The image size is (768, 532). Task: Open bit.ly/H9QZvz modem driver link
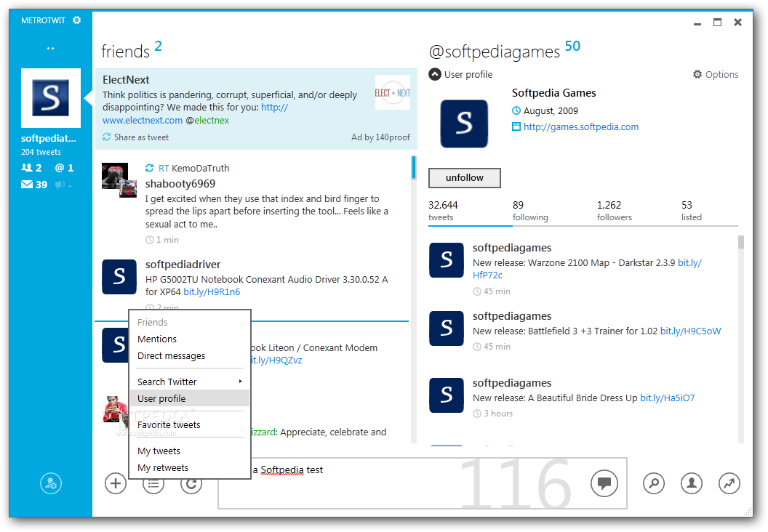[276, 360]
